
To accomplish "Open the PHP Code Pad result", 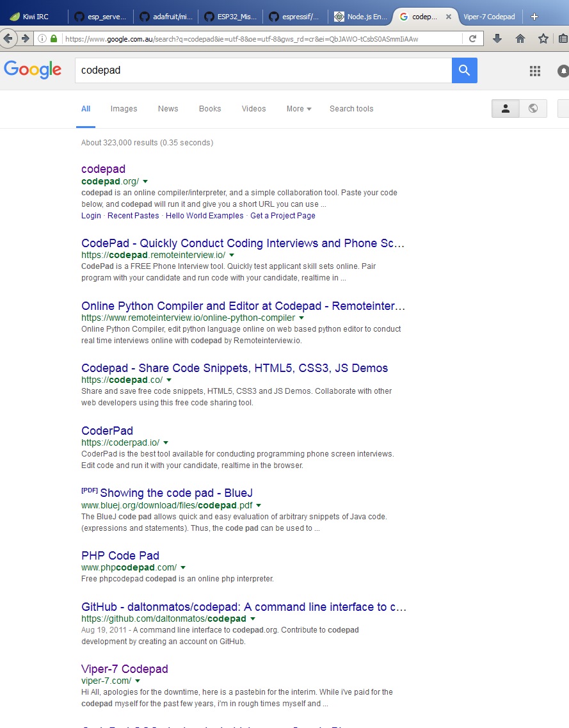I will click(x=120, y=556).
